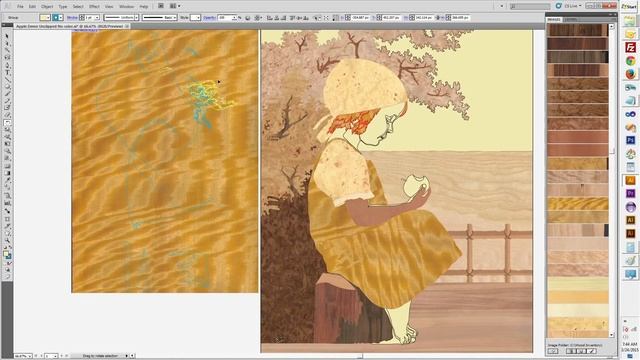Select the Mesh tool

7,166
